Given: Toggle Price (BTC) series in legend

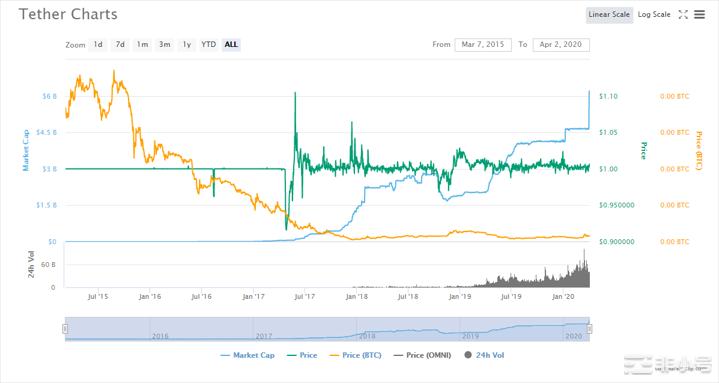Looking at the screenshot, I should coord(355,355).
